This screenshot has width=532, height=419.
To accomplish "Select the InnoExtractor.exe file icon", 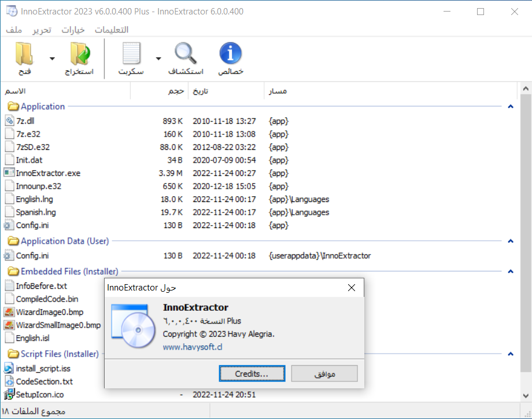I will click(x=9, y=173).
